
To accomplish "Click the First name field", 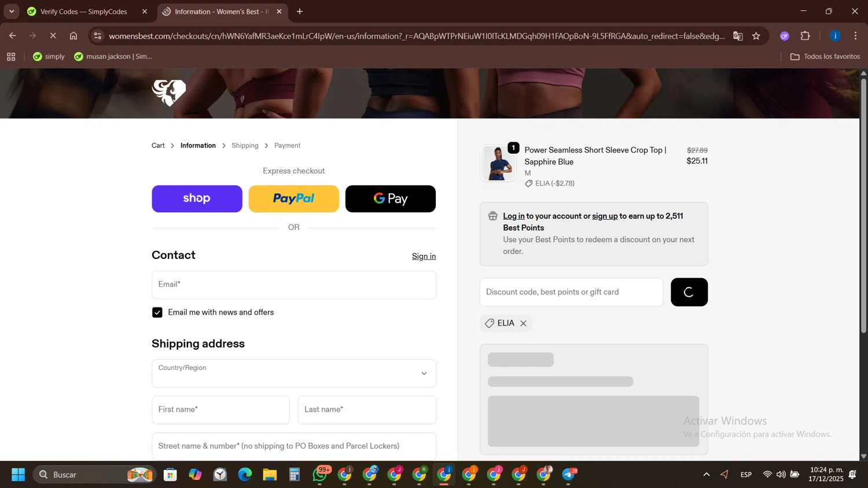I will pos(220,409).
